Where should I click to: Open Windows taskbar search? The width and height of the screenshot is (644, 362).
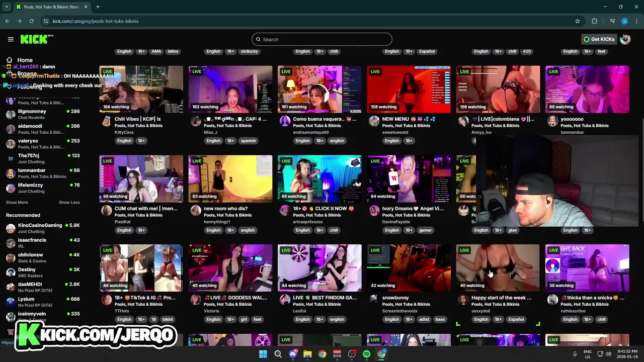click(278, 354)
